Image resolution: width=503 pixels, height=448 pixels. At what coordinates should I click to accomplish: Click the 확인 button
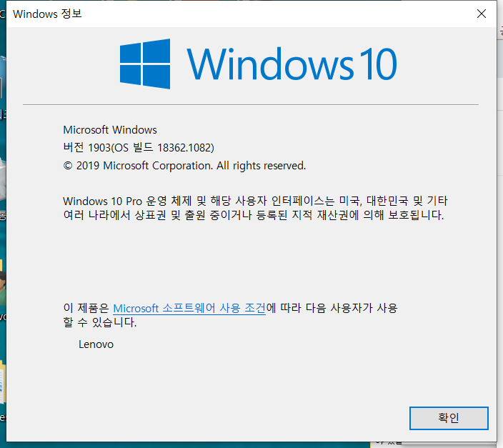[x=449, y=418]
